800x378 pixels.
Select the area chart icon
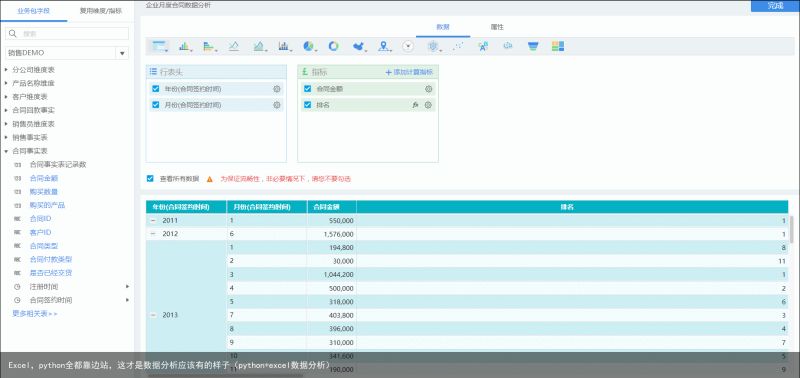tap(259, 46)
